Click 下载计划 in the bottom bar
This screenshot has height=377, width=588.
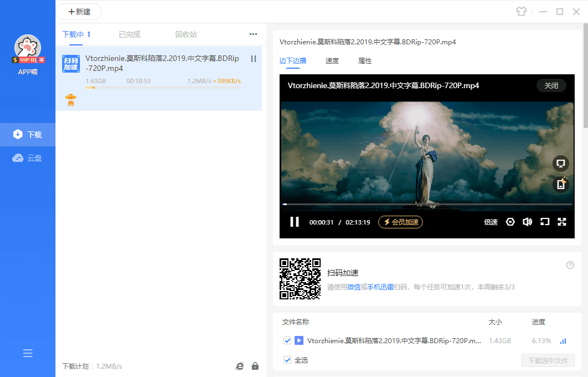click(x=75, y=366)
